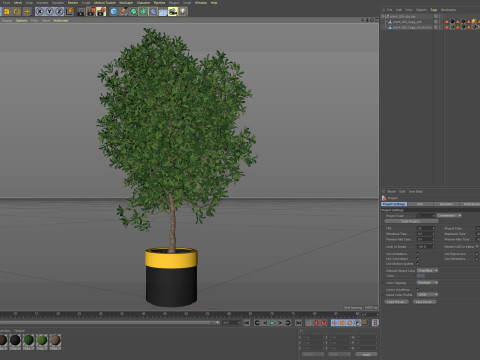This screenshot has height=360, width=480.
Task: Open viewport ProRender menu
Action: coord(61,20)
